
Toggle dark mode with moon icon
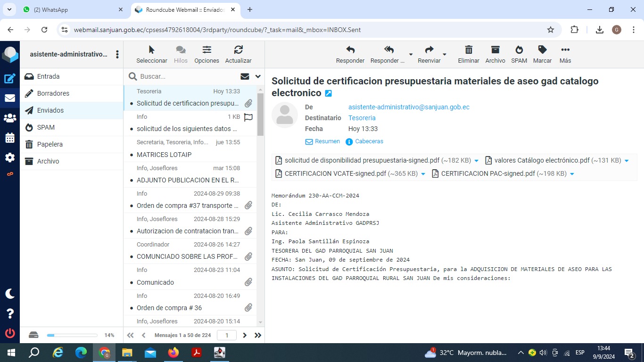click(x=10, y=294)
